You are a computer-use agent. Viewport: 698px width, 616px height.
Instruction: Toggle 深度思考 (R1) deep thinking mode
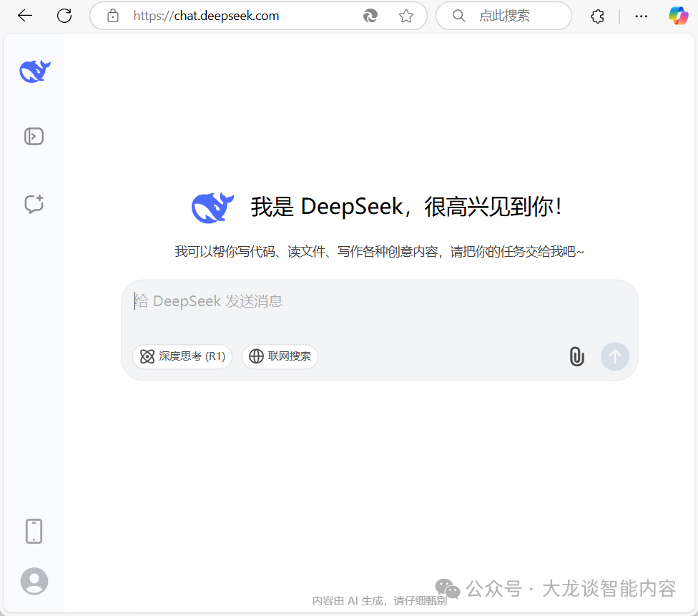tap(182, 356)
